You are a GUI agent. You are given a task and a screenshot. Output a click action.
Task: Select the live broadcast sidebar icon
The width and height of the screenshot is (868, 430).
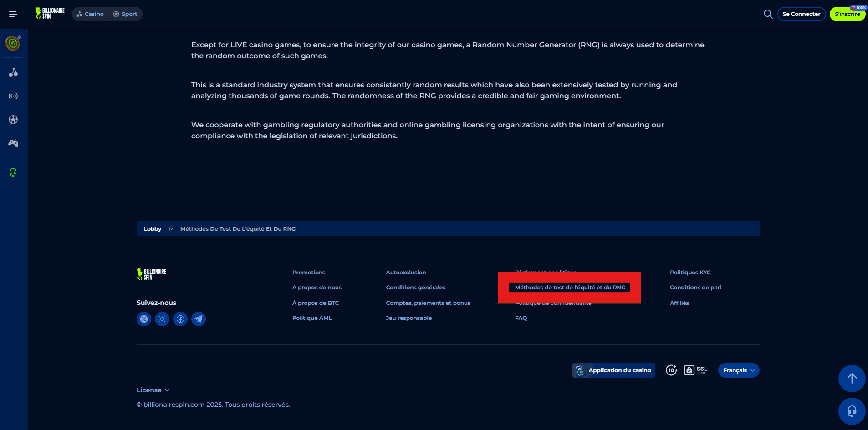click(x=13, y=96)
